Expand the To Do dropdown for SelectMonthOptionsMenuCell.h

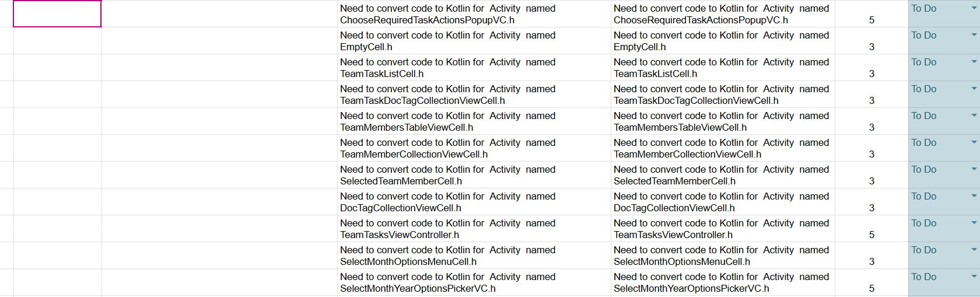click(974, 250)
